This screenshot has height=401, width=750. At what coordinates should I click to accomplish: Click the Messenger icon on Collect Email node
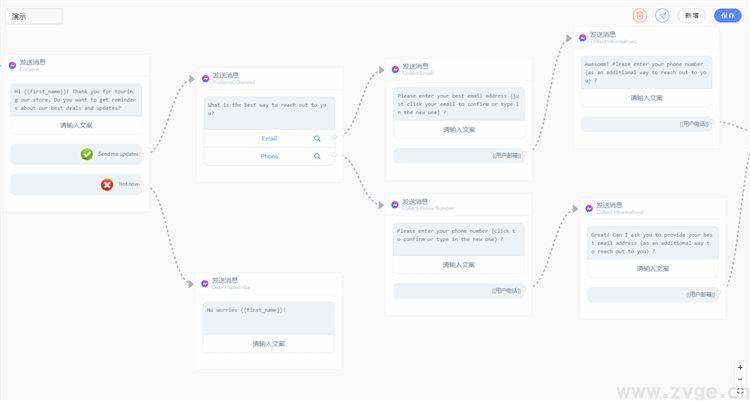(x=395, y=69)
